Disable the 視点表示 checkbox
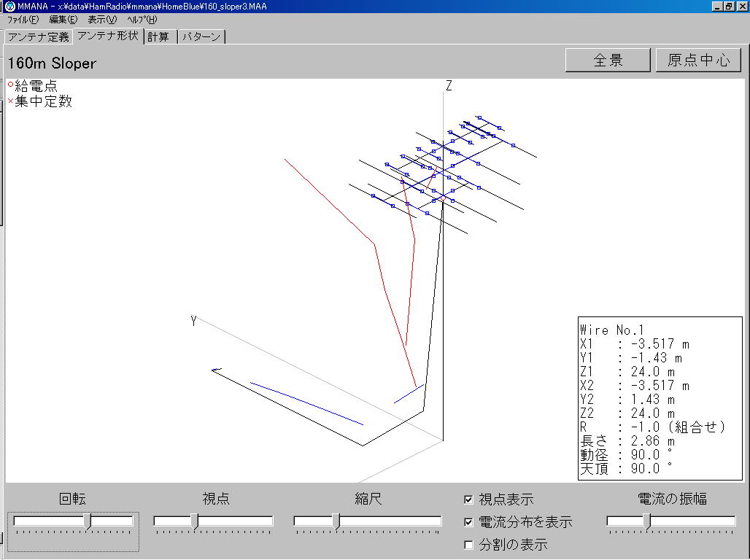The width and height of the screenshot is (750, 560). click(x=468, y=499)
